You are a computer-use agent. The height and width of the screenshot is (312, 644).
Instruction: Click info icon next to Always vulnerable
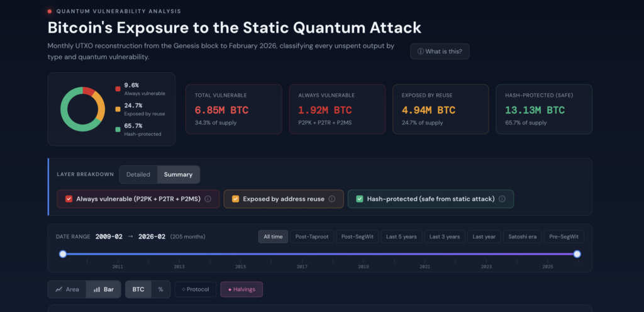point(208,199)
